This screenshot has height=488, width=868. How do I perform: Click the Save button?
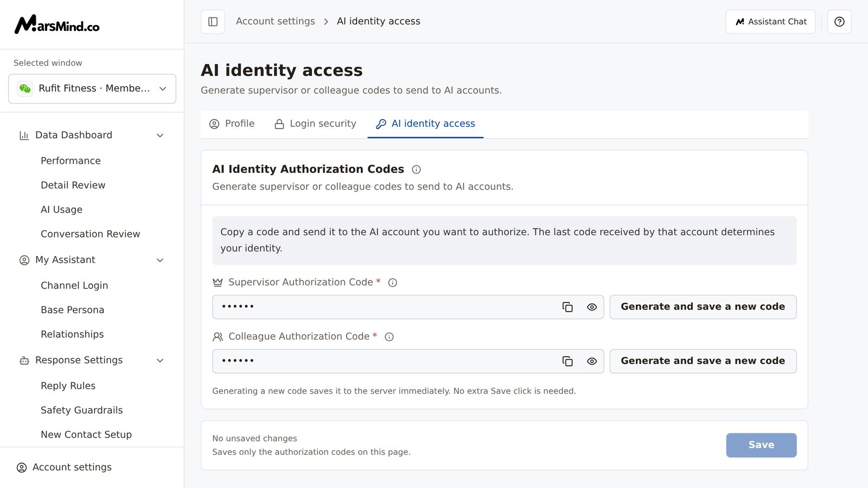[761, 445]
